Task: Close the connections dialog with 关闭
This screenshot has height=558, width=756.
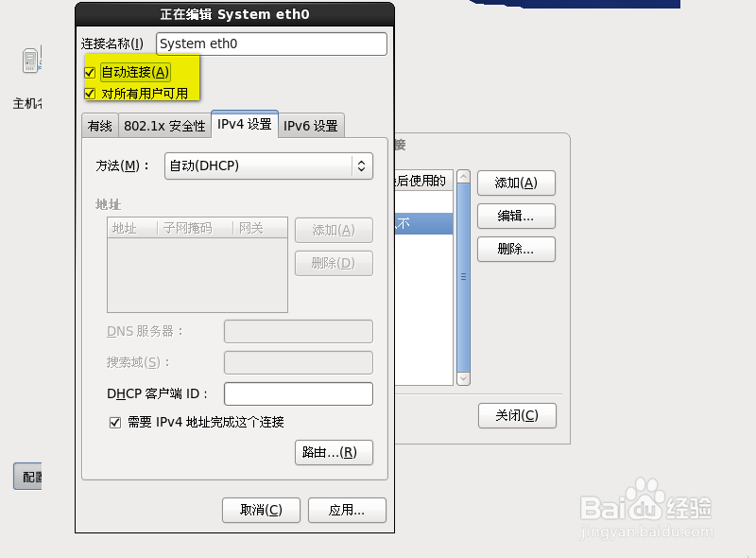Action: (517, 415)
